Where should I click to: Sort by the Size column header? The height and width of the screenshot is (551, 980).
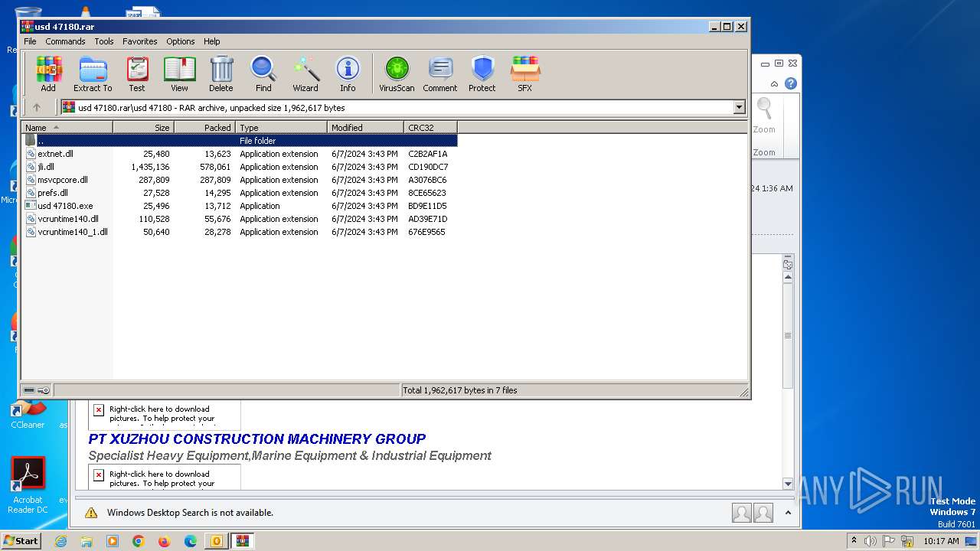click(x=144, y=128)
